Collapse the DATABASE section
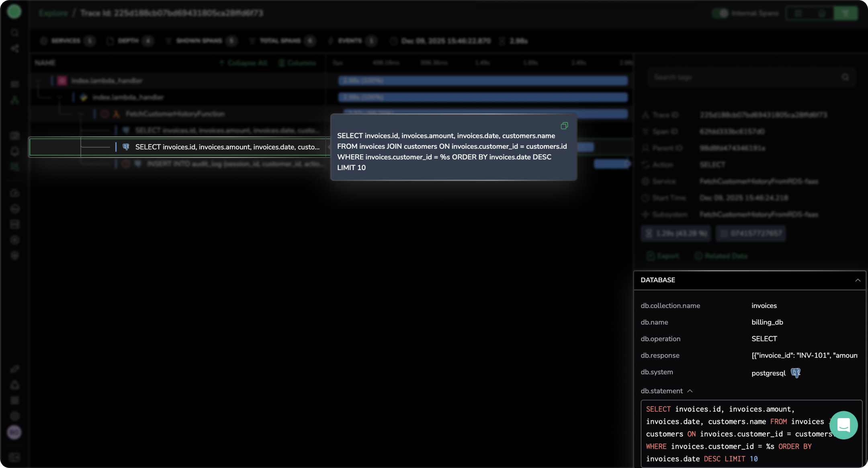Image resolution: width=868 pixels, height=468 pixels. point(858,280)
